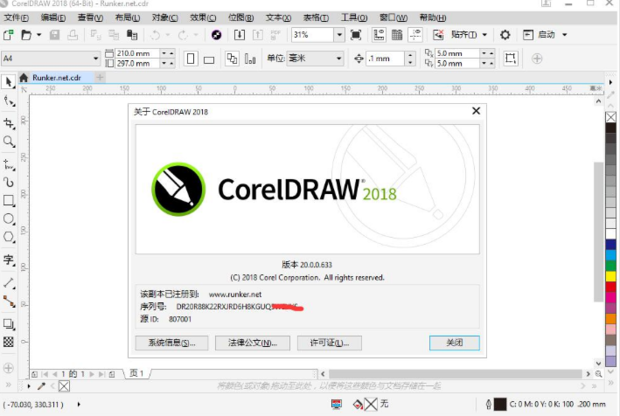The width and height of the screenshot is (620, 416).
Task: Add a new document tab plus
Action: tap(100, 78)
